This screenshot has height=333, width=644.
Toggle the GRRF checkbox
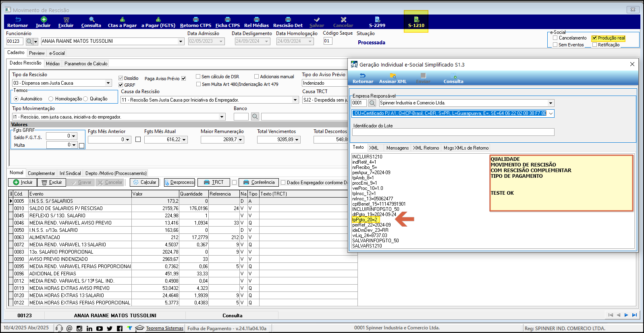click(120, 85)
